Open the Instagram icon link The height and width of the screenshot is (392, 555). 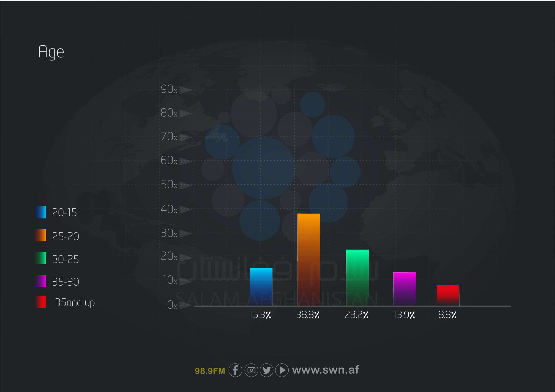[251, 370]
